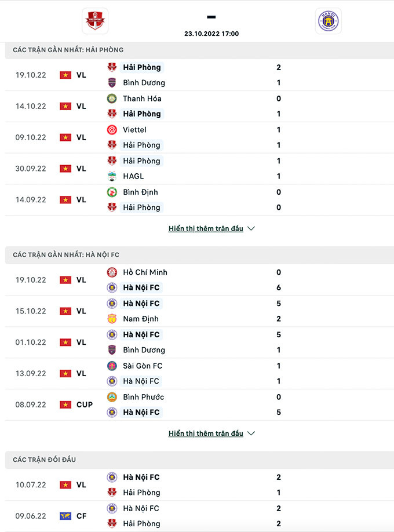This screenshot has width=394, height=532.
Task: Expand more Hà Nội FC matches chevron
Action: (x=251, y=433)
